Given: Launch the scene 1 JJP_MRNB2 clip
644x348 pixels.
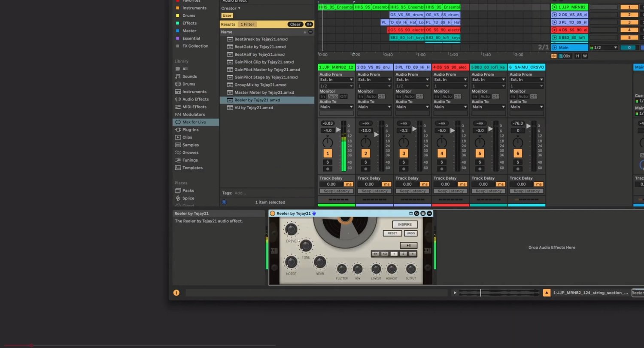Looking at the screenshot, I should coord(554,7).
